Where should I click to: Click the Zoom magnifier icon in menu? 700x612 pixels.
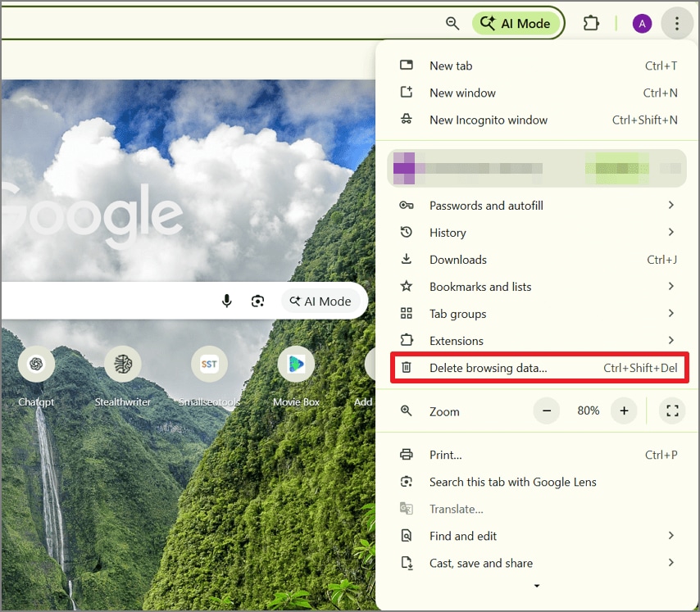coord(407,410)
